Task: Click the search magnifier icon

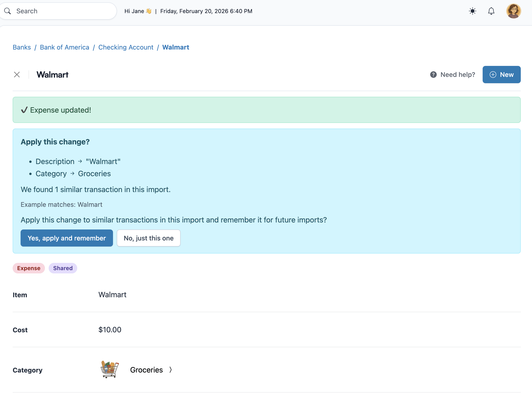Action: [7, 11]
